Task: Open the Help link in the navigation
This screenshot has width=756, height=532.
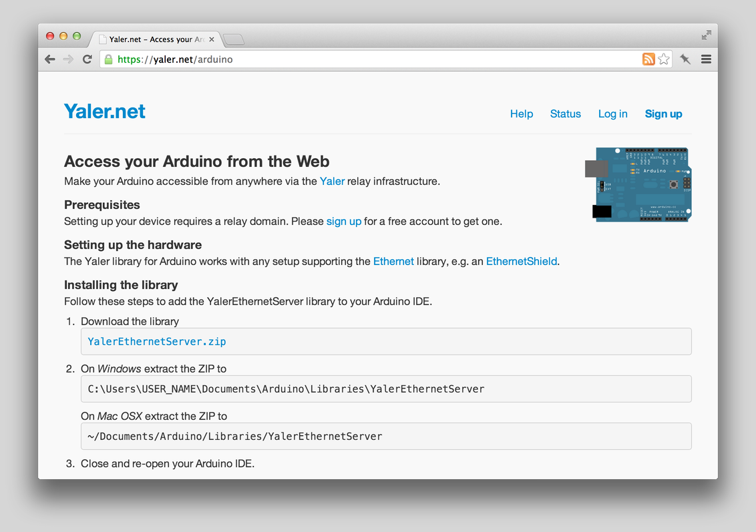Action: (522, 113)
